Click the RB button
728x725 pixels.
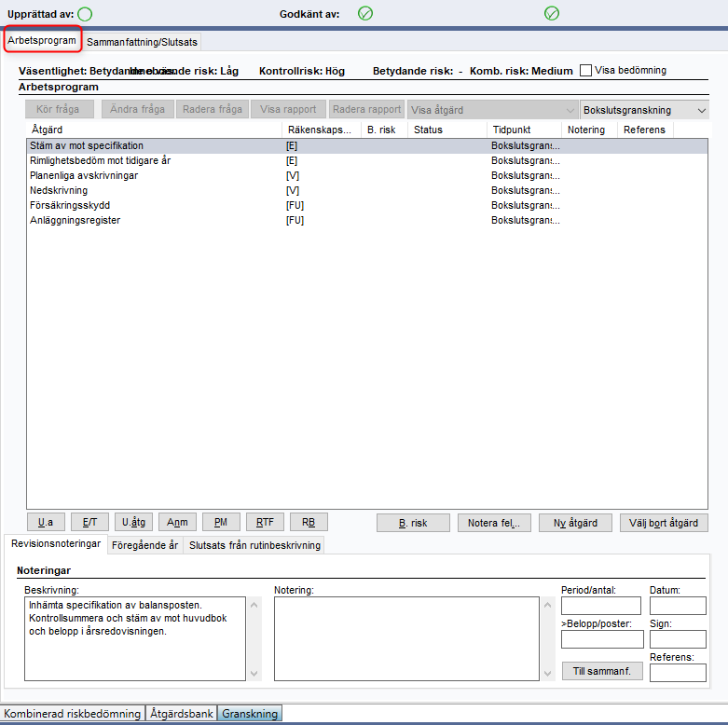click(309, 522)
